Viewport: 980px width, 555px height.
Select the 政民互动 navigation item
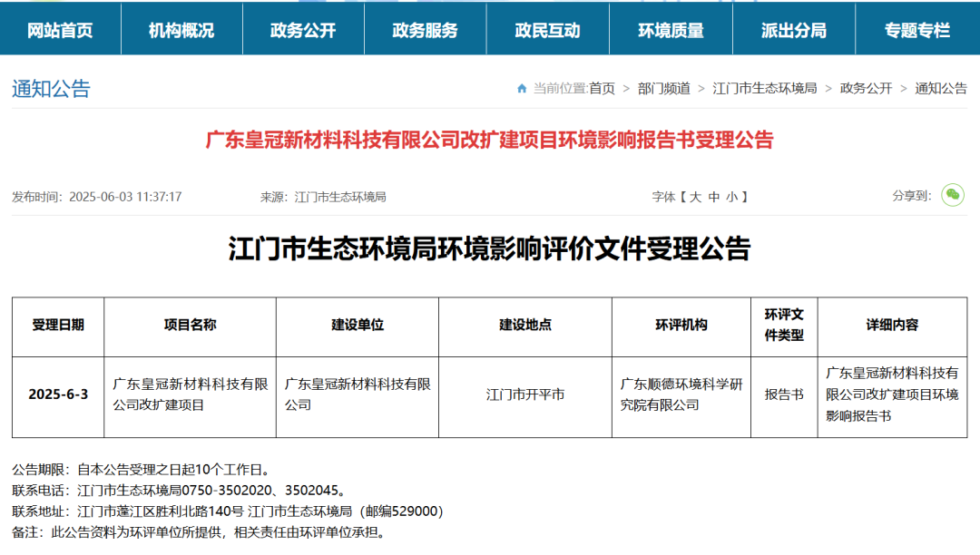549,28
